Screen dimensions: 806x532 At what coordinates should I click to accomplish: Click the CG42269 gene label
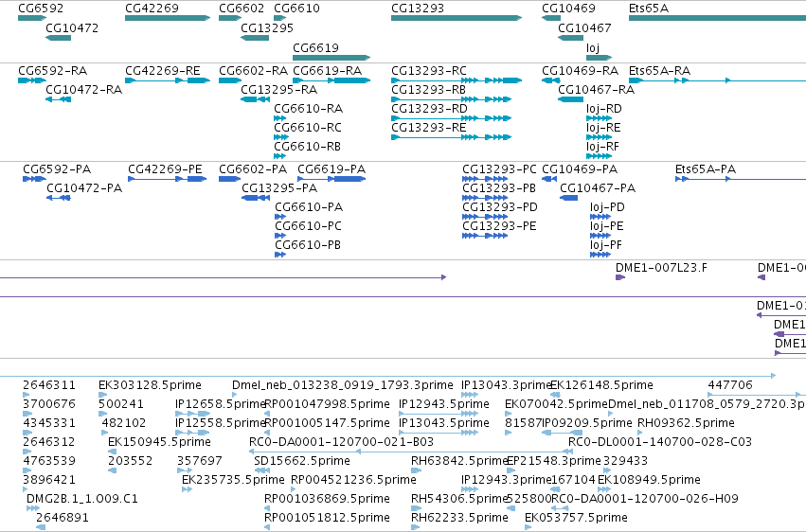coord(152,9)
